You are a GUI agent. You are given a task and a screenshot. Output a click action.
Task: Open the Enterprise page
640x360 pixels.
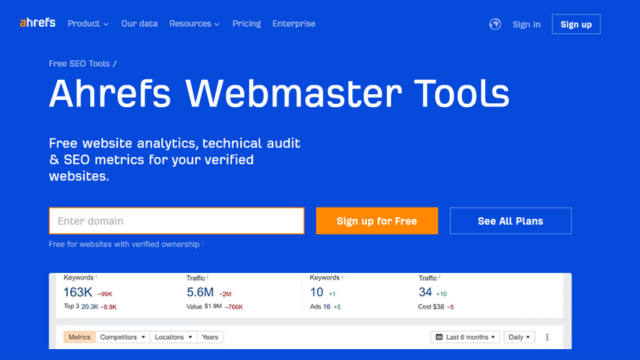294,24
